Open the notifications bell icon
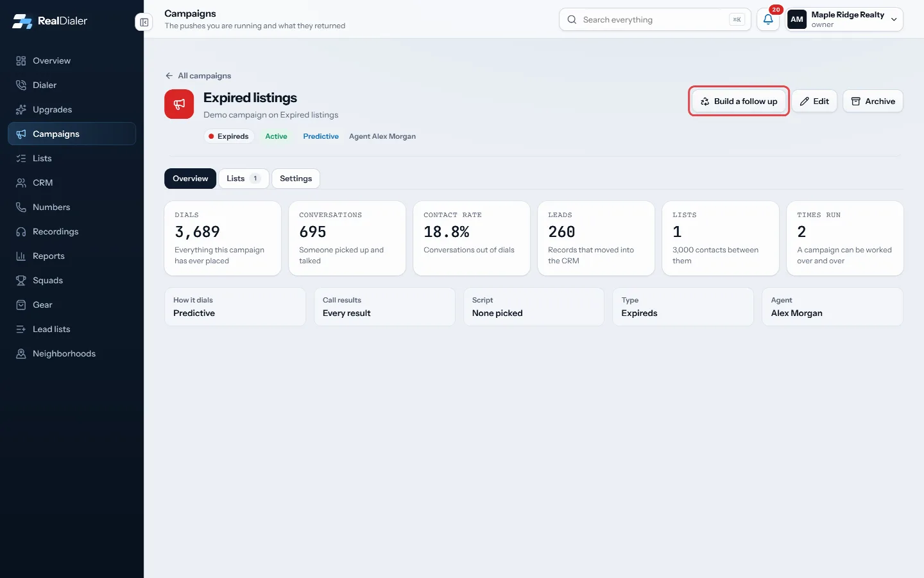 pos(768,19)
